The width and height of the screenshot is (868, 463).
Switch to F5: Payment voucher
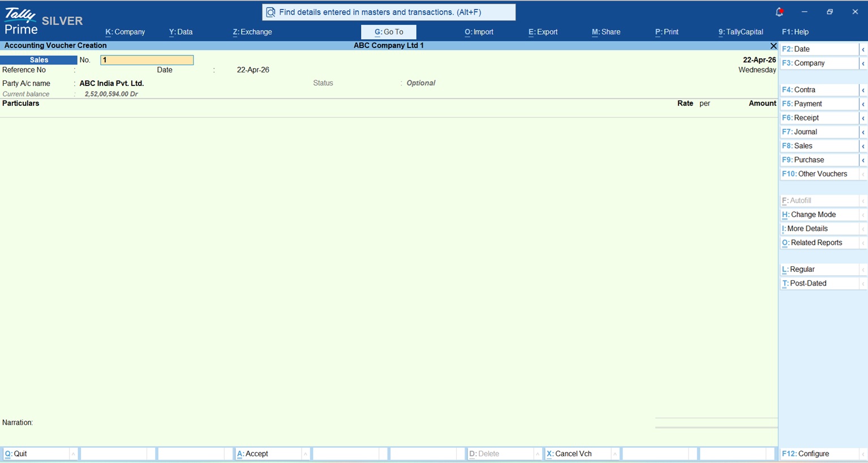(x=819, y=104)
